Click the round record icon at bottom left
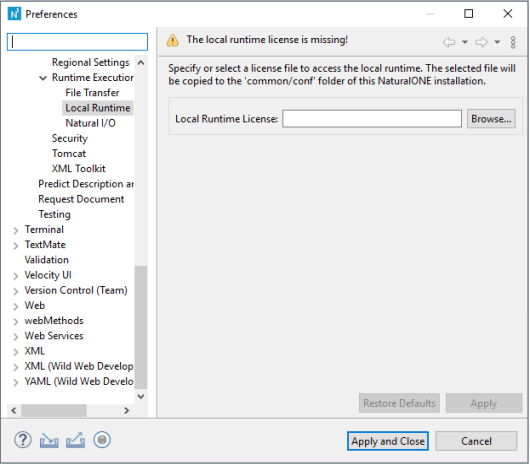Viewport: 530px width, 465px height. (x=102, y=440)
